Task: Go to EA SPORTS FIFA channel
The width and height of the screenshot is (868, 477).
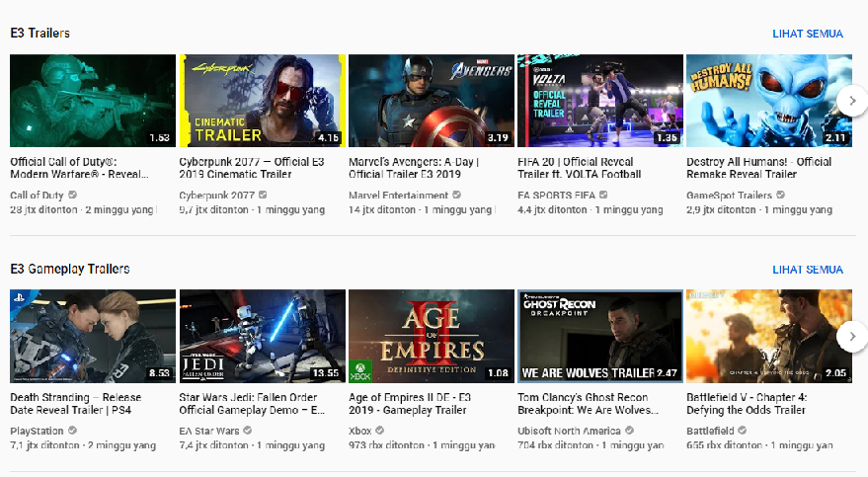Action: point(556,196)
